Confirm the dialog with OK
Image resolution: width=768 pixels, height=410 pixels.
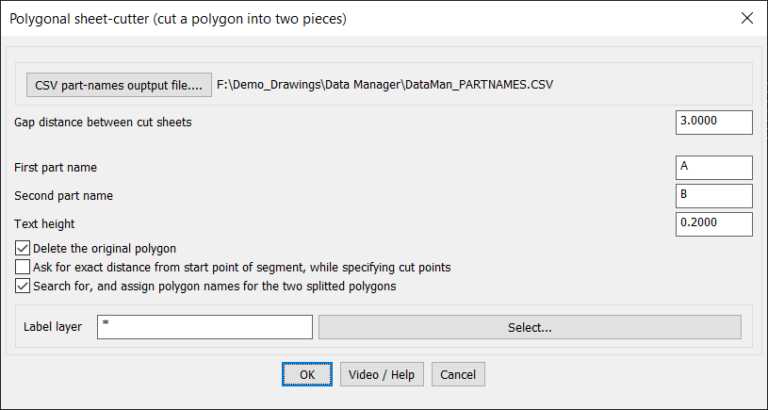point(307,374)
